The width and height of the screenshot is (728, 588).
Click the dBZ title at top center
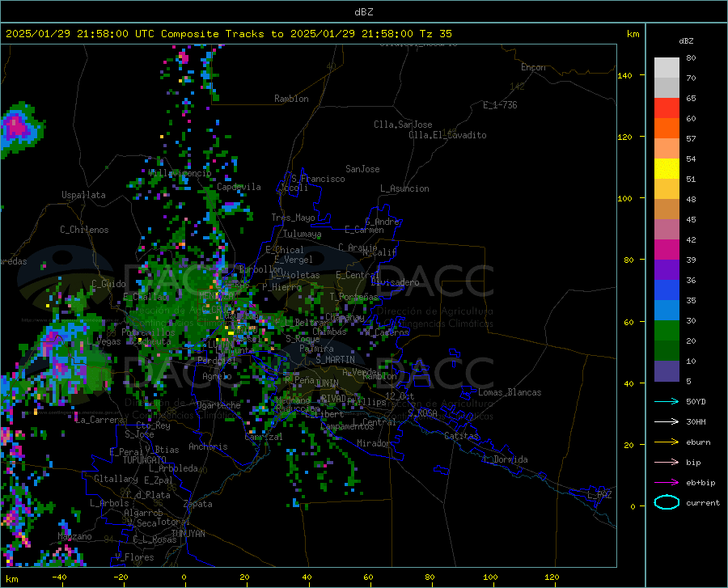coord(363,12)
